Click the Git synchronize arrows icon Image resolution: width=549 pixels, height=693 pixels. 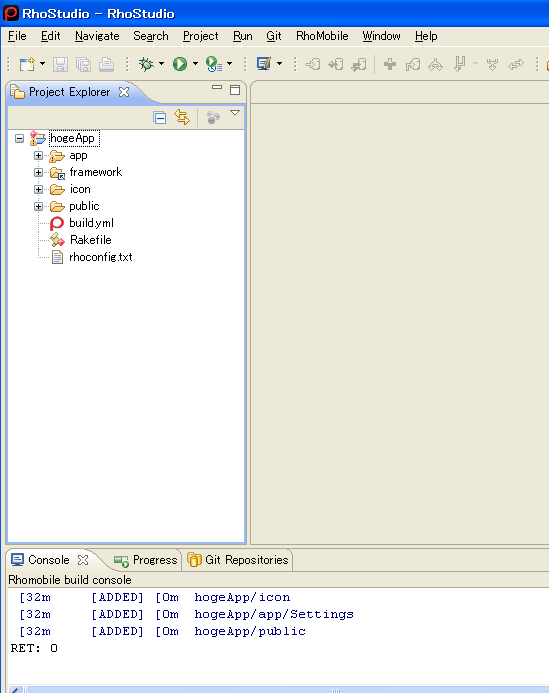515,65
